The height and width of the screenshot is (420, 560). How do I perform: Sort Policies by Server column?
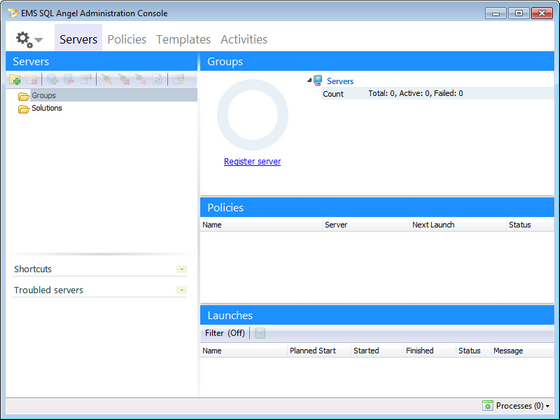tap(366, 225)
